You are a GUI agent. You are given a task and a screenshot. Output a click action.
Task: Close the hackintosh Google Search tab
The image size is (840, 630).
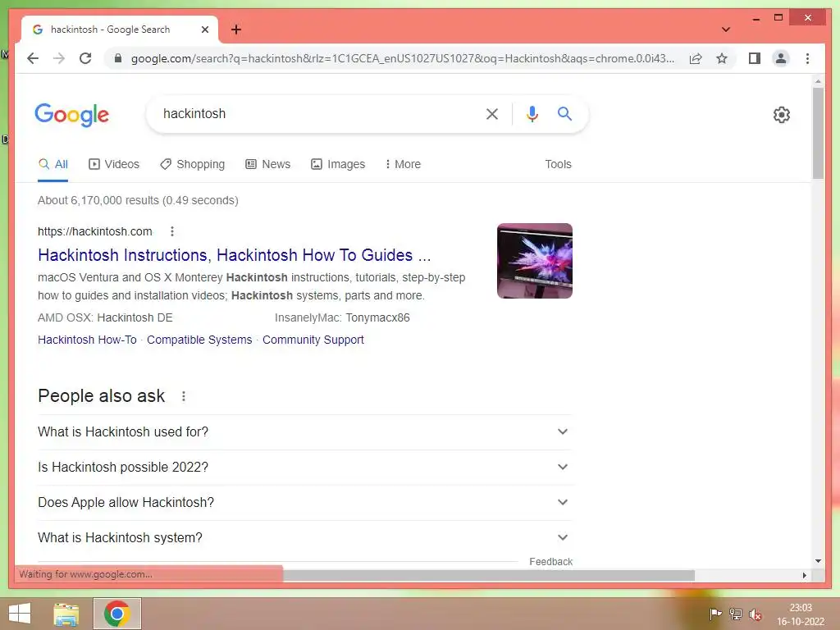coord(204,30)
